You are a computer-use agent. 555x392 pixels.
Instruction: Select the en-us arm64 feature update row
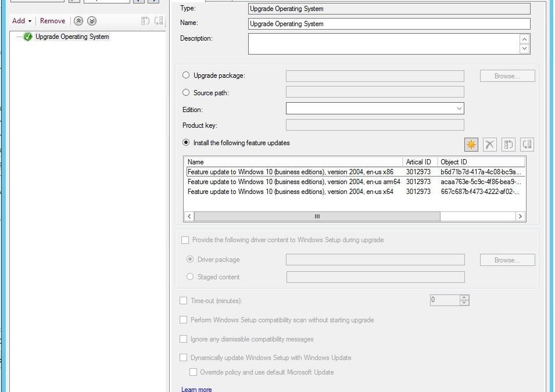click(355, 182)
